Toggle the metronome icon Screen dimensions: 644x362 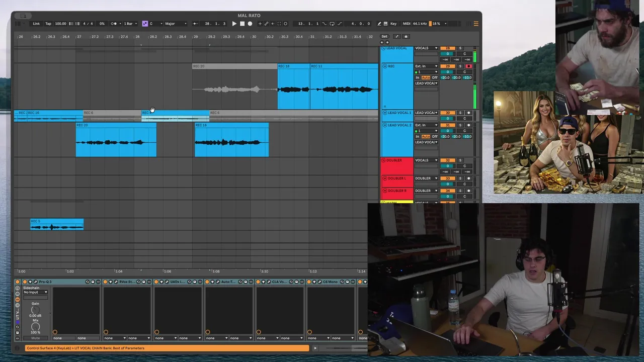click(x=114, y=24)
